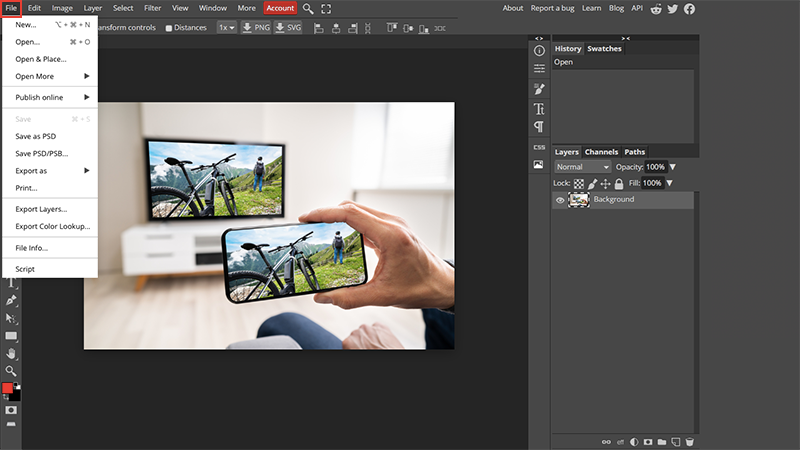800x450 pixels.
Task: Select the Rectangle shape tool
Action: [11, 336]
